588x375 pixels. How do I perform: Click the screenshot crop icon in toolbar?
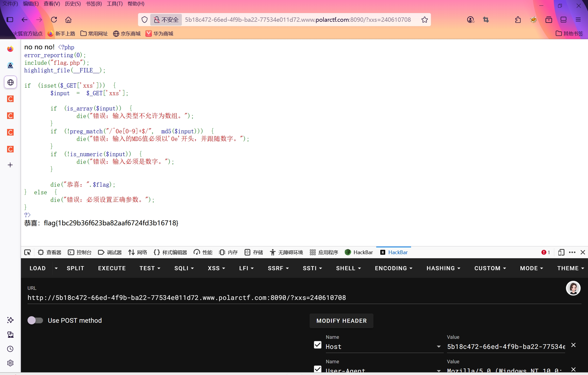point(486,20)
